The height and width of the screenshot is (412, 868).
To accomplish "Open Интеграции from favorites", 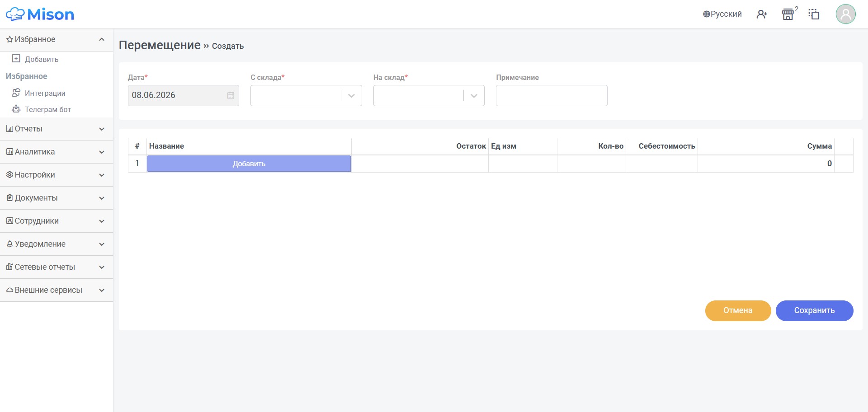I will (x=45, y=93).
